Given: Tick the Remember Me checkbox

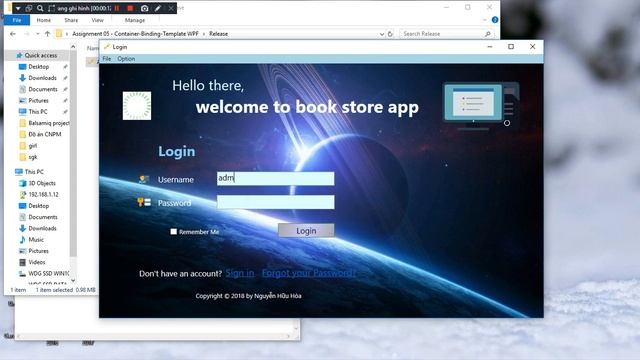Looking at the screenshot, I should click(173, 231).
